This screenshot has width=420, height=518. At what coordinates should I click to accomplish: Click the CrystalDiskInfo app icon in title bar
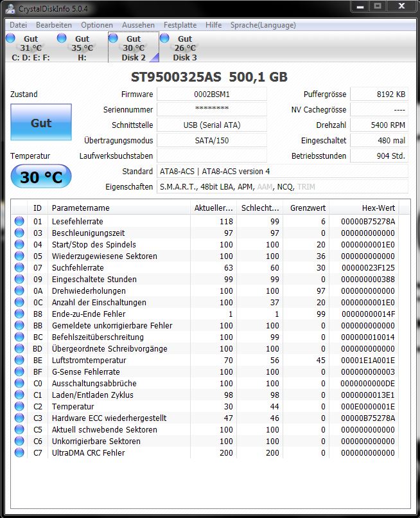(10, 8)
